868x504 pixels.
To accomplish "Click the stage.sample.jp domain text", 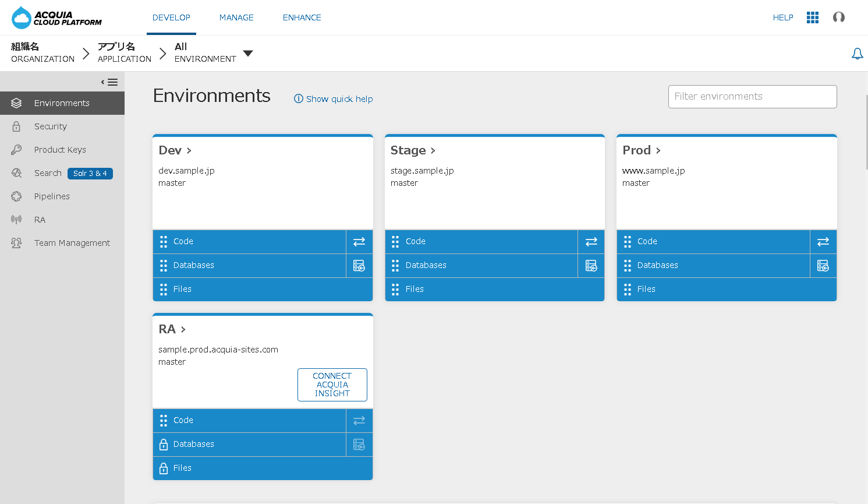I will (422, 171).
